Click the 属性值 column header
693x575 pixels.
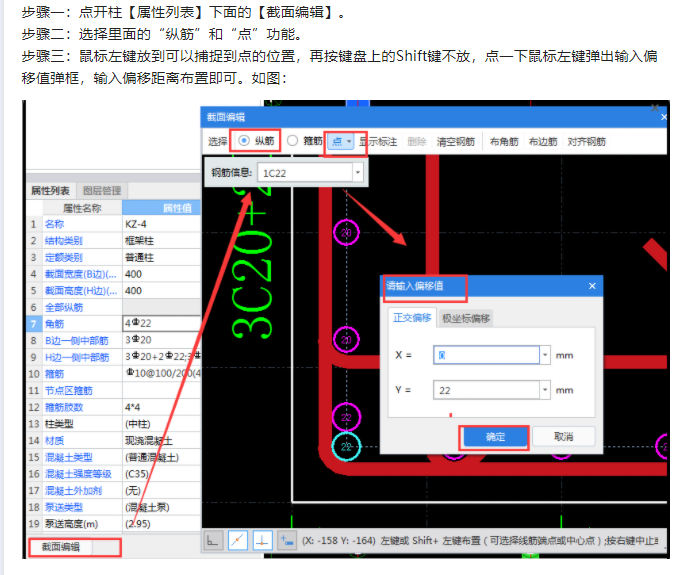(x=161, y=208)
